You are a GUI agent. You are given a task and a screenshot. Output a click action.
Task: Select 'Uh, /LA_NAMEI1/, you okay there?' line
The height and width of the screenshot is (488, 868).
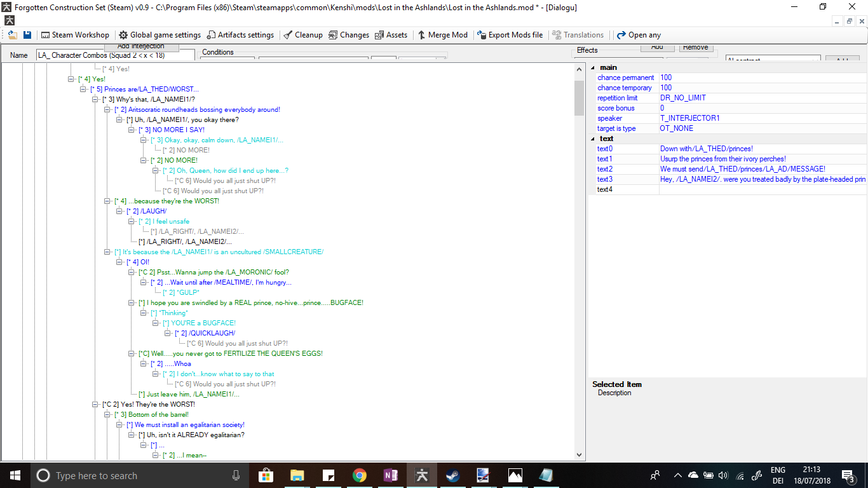(x=182, y=119)
